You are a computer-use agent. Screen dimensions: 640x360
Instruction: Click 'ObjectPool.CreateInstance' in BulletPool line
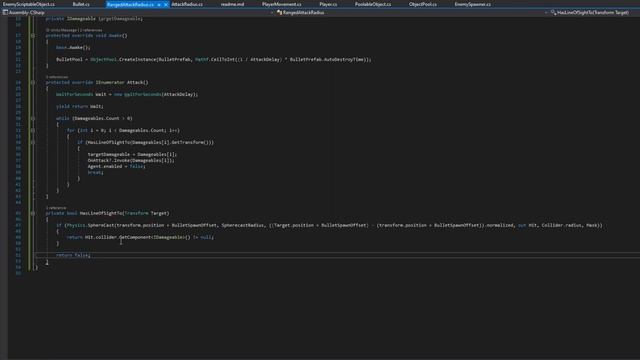tap(123, 60)
